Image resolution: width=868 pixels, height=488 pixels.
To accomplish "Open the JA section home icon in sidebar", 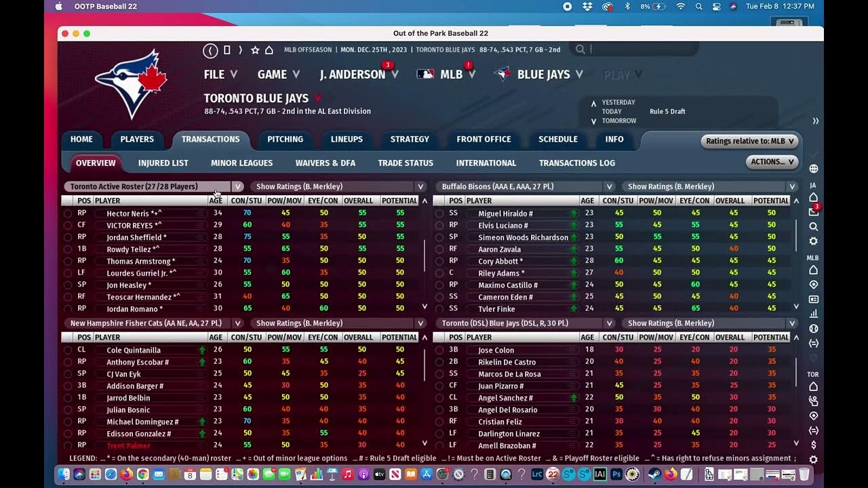I will pos(814,198).
